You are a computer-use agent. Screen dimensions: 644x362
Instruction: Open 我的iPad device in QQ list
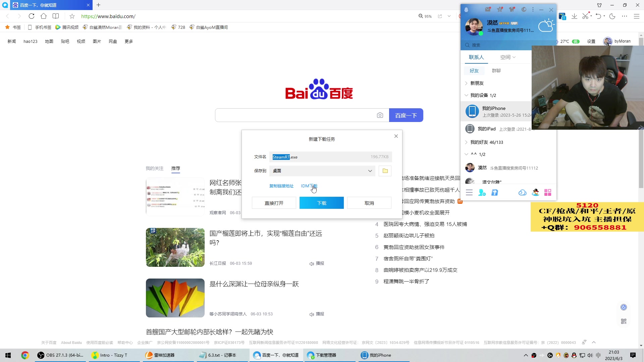(496, 129)
